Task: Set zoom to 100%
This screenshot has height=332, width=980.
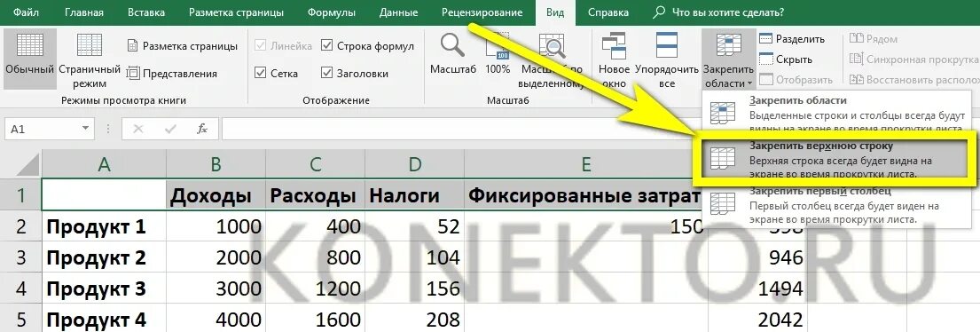Action: (498, 54)
